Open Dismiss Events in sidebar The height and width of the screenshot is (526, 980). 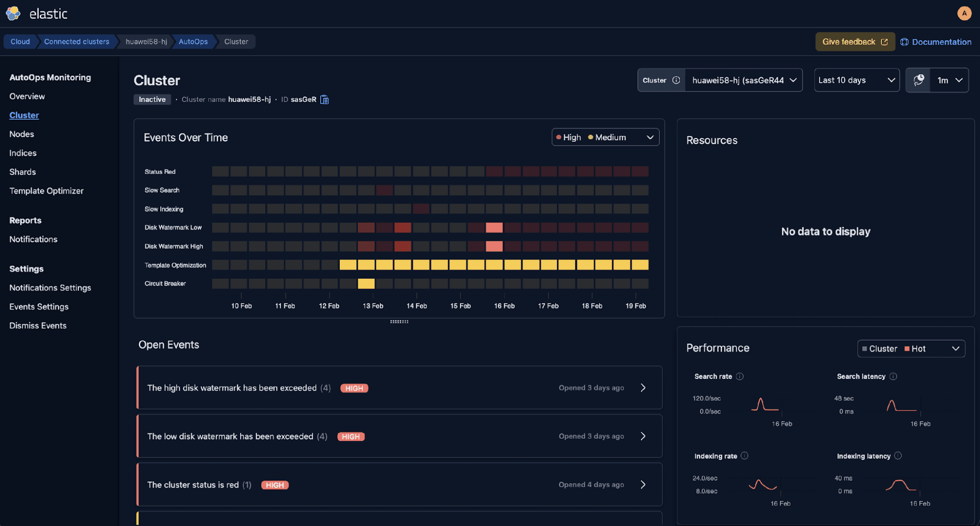coord(38,326)
